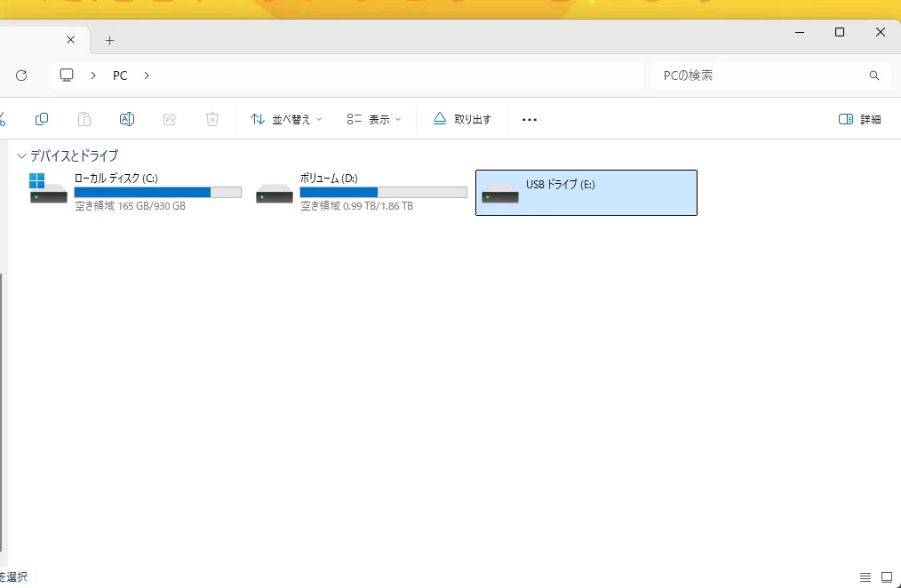
Task: Click the Rename icon in toolbar
Action: click(x=127, y=119)
